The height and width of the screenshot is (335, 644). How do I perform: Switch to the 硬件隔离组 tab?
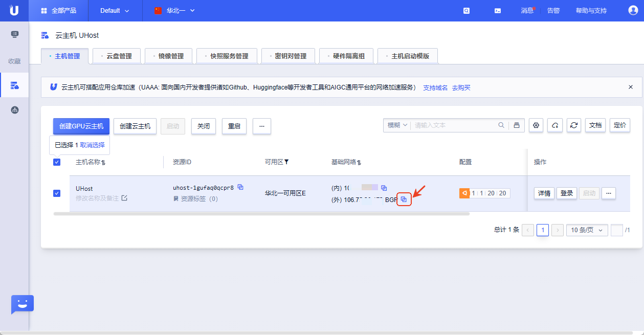click(x=346, y=56)
